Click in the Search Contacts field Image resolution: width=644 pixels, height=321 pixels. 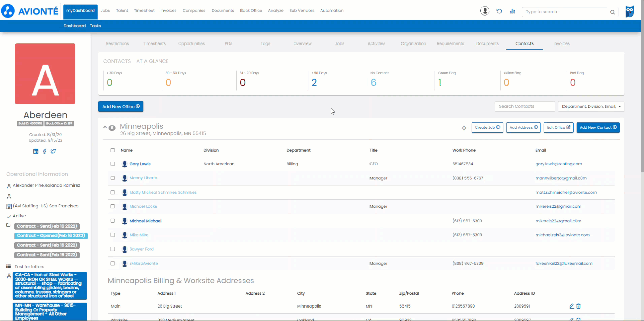[x=525, y=107]
